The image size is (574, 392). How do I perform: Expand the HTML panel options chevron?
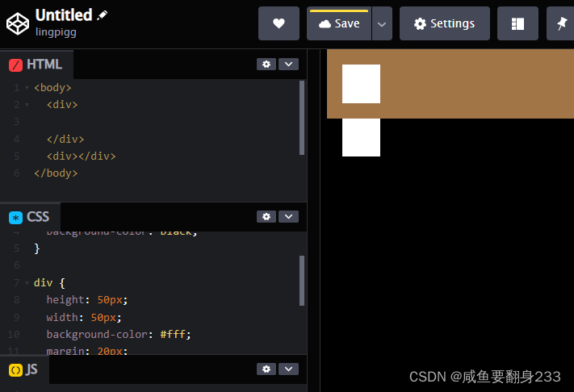point(288,65)
